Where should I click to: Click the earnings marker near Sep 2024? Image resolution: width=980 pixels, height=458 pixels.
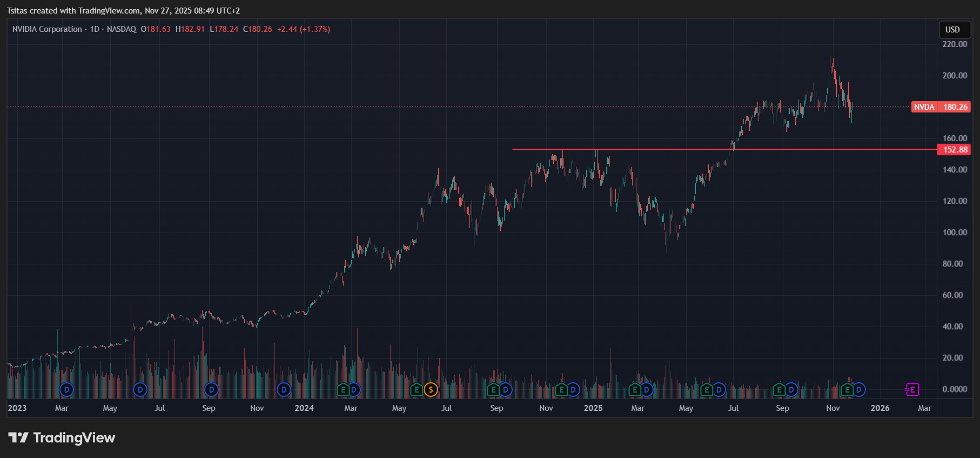(493, 389)
